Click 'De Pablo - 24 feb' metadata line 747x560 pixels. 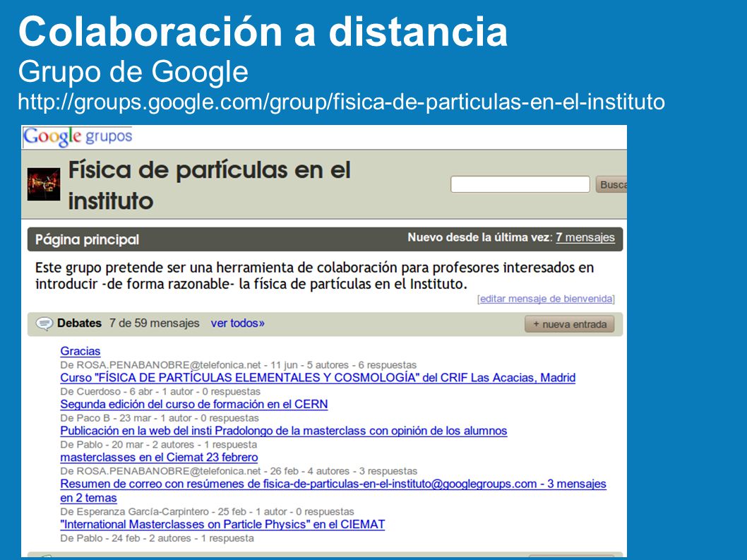click(157, 539)
